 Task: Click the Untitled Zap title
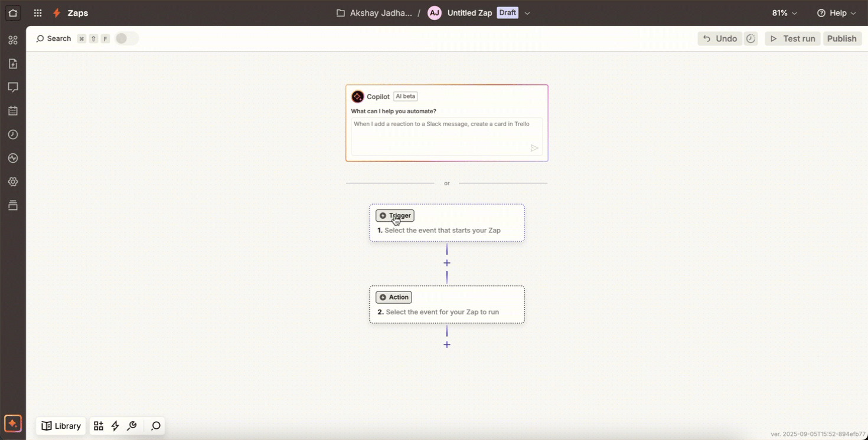(x=469, y=13)
